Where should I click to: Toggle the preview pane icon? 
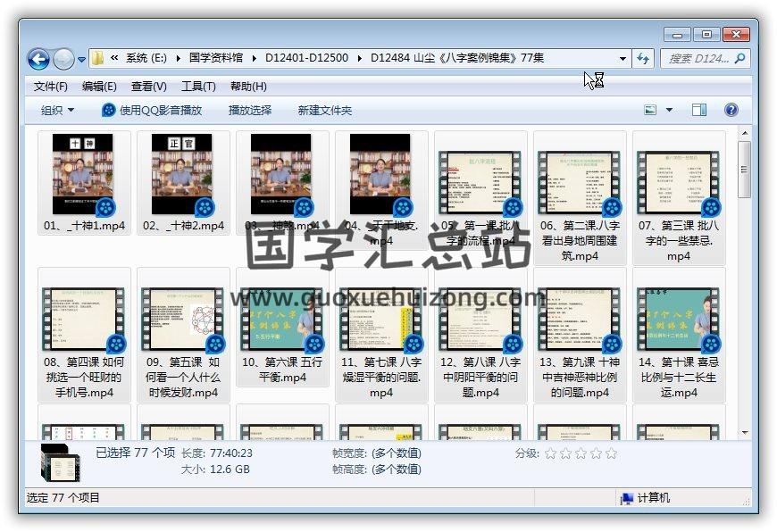pyautogui.click(x=699, y=110)
